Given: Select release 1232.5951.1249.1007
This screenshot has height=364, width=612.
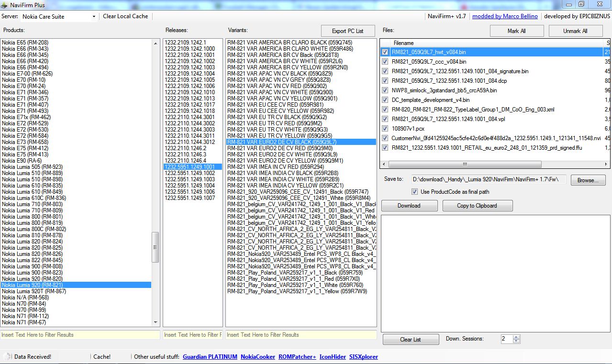Looking at the screenshot, I should coord(193,198).
